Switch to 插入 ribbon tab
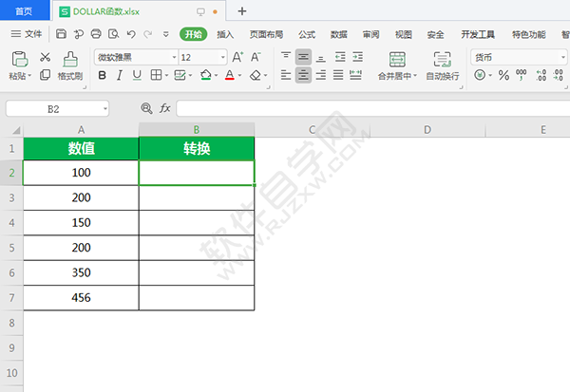The image size is (570, 392). click(x=225, y=34)
